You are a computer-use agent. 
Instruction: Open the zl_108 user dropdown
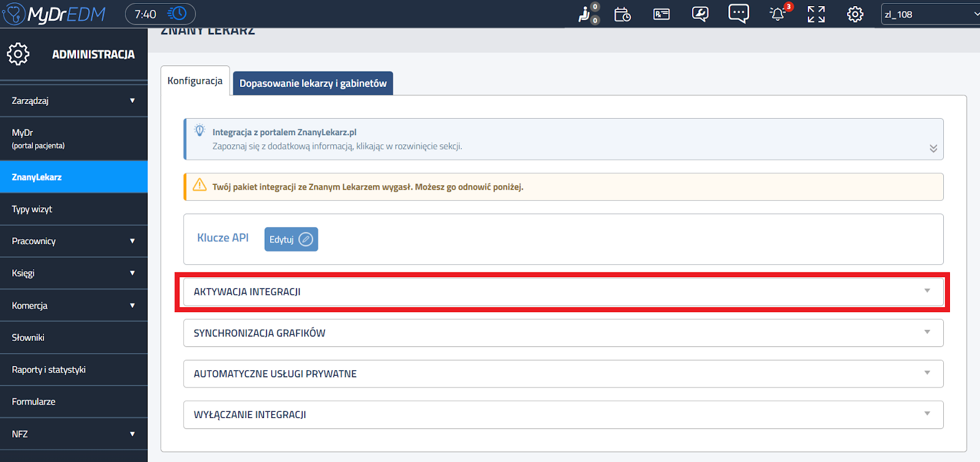pos(930,14)
